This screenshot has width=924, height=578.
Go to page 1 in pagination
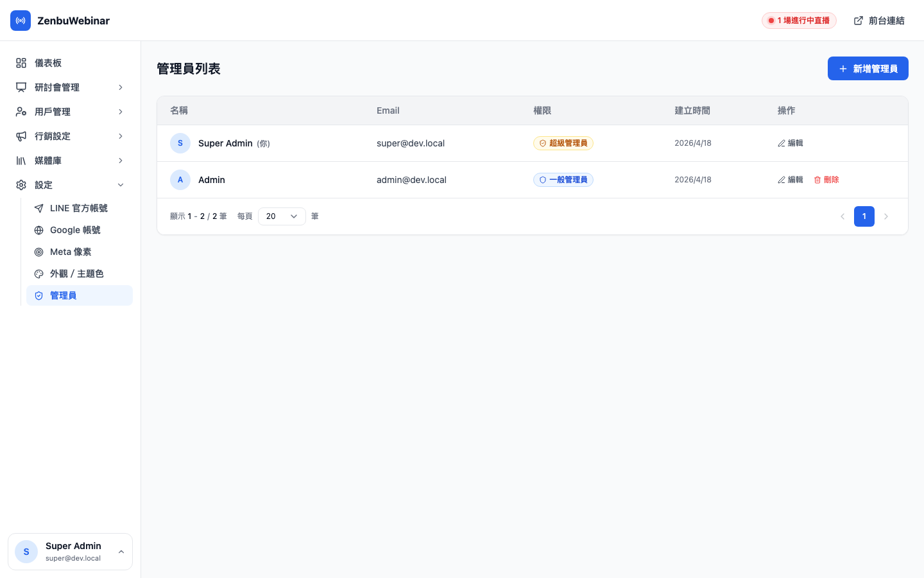(x=864, y=216)
